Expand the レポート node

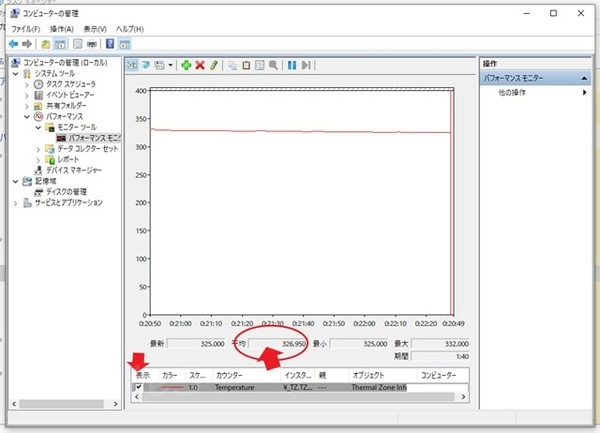tap(38, 160)
